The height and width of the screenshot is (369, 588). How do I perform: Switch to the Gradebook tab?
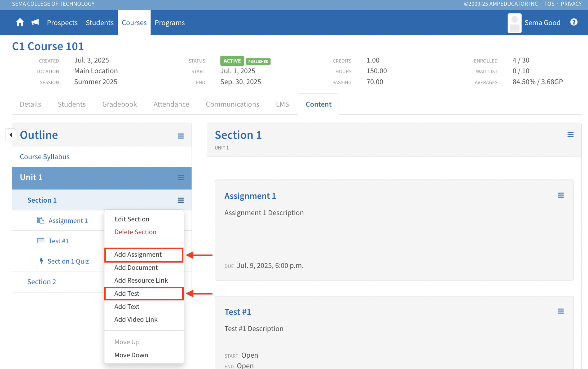[x=119, y=104]
